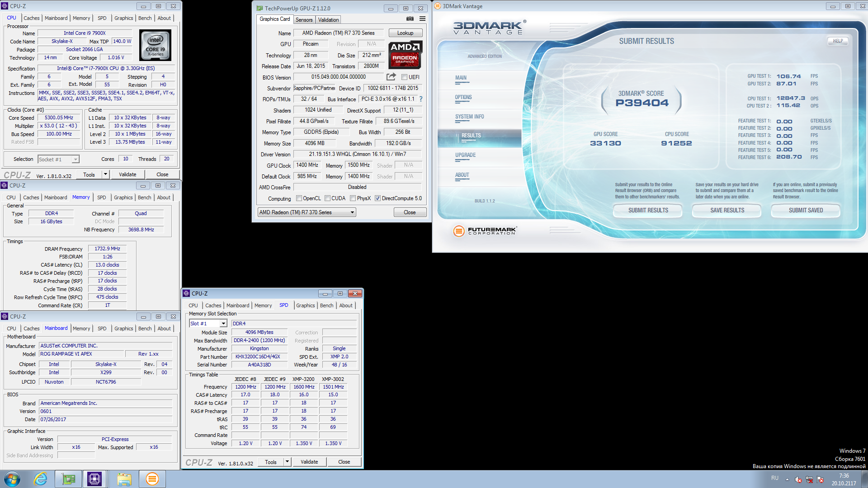This screenshot has height=488, width=868.
Task: Click the 3DMark Vantage title bar icon
Action: [438, 6]
